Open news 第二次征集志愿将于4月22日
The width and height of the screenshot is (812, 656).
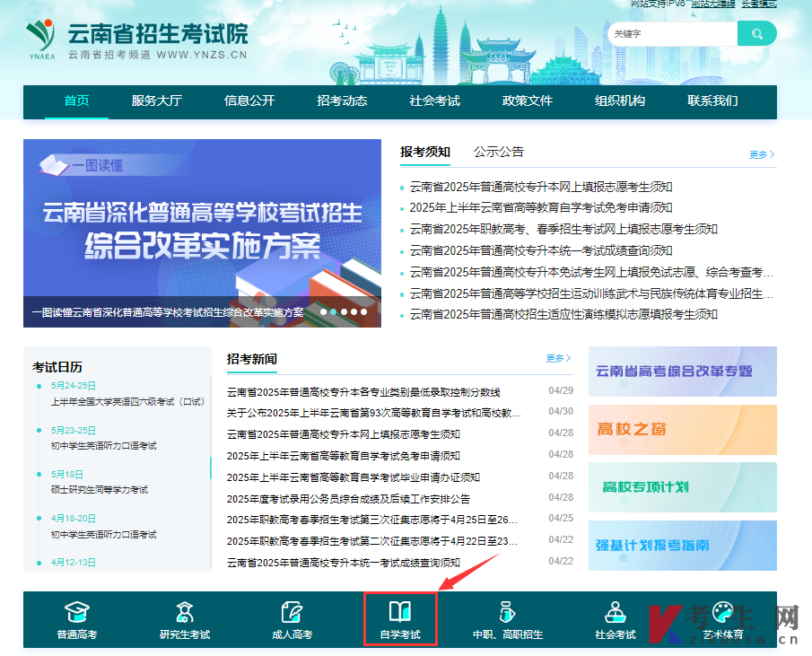pos(372,541)
